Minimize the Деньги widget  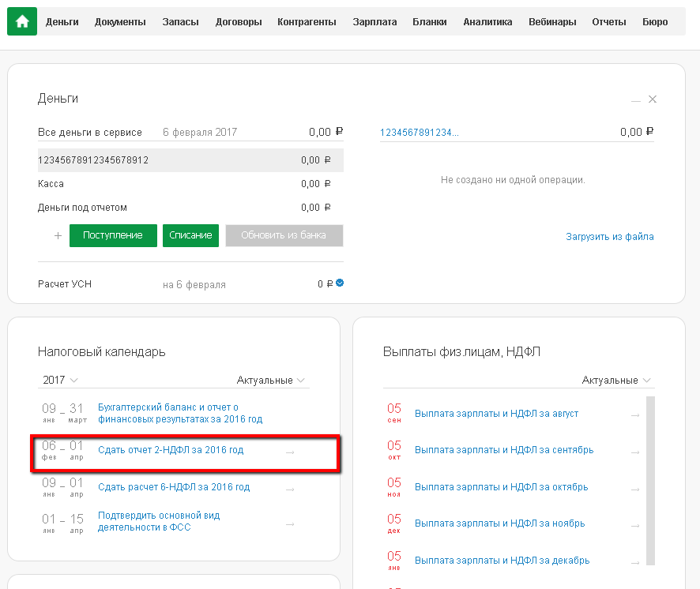pyautogui.click(x=636, y=101)
